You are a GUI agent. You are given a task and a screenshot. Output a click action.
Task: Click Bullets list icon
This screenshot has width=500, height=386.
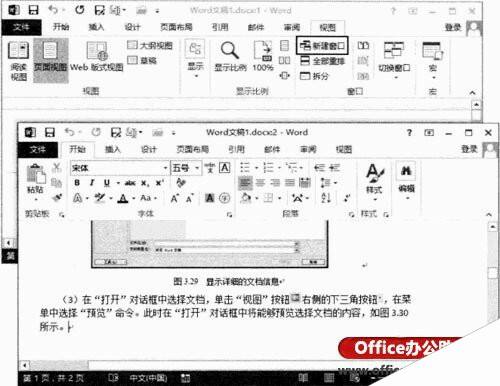[x=245, y=167]
